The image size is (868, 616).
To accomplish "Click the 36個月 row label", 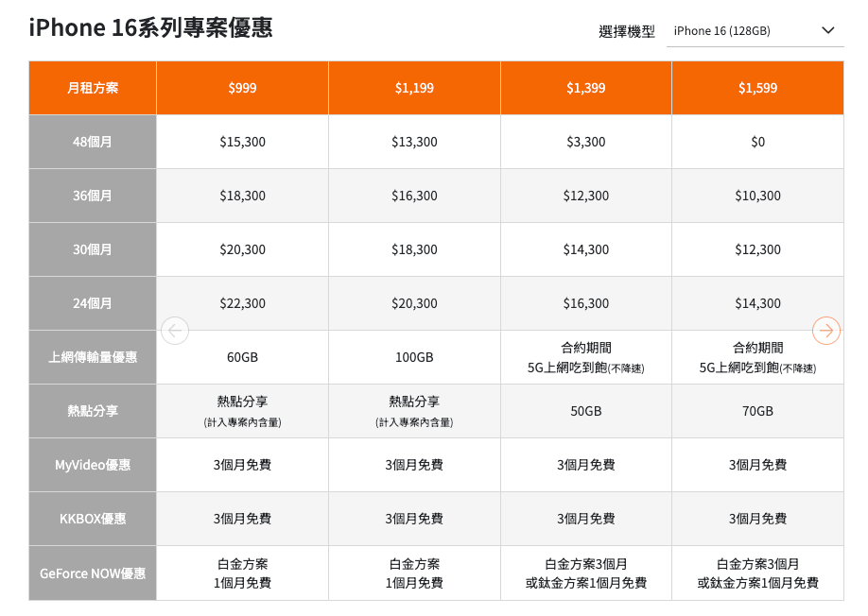I will click(x=93, y=196).
